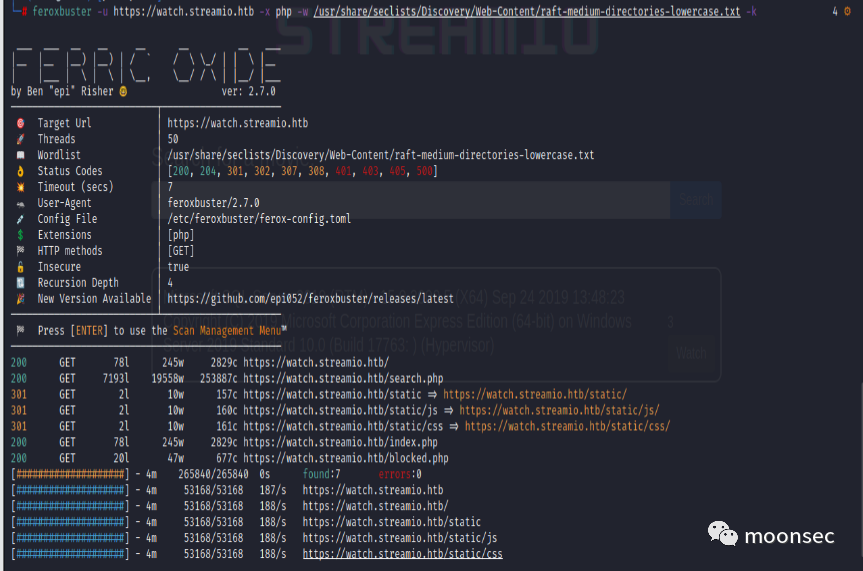This screenshot has width=863, height=571.
Task: Click the "[GET]" HTTP methods value
Action: click(181, 251)
